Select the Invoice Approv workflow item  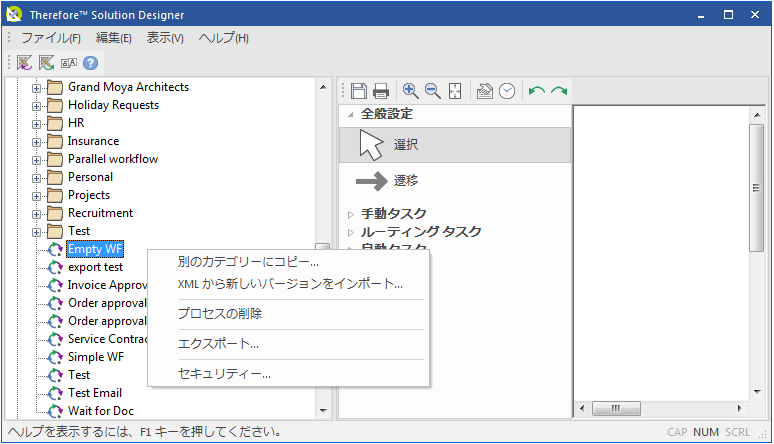tap(107, 285)
